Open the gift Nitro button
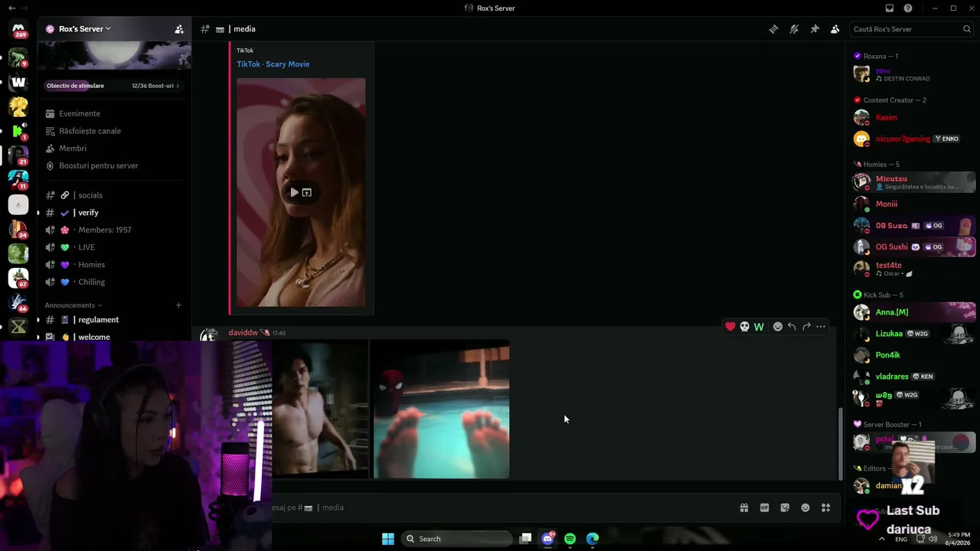The width and height of the screenshot is (980, 551). pyautogui.click(x=743, y=507)
